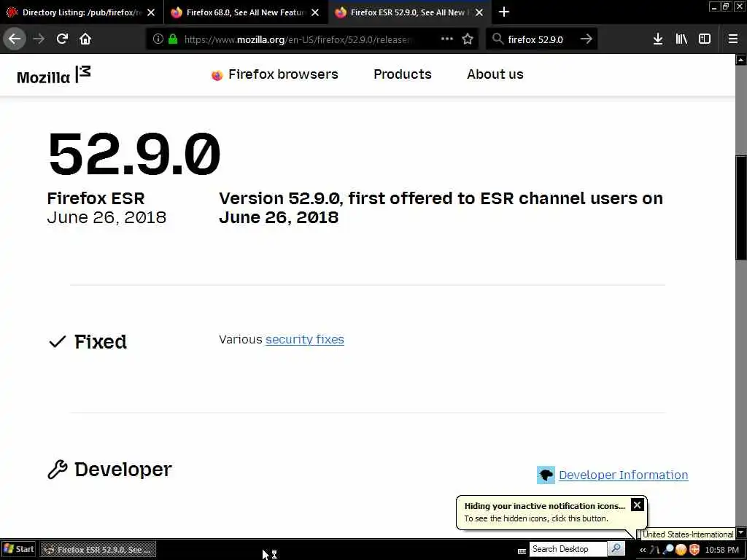The height and width of the screenshot is (560, 747).
Task: Open the About us menu
Action: click(x=495, y=74)
